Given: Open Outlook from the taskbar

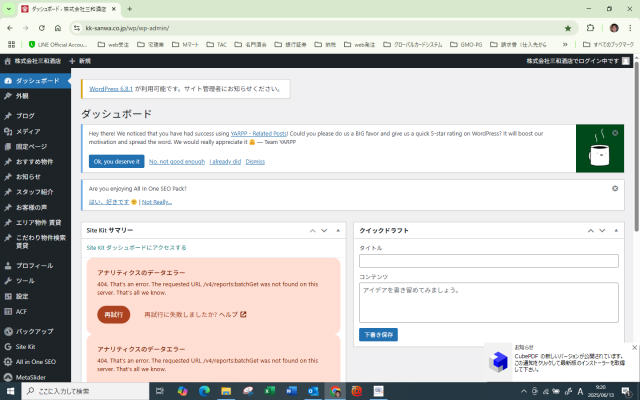Looking at the screenshot, I should [x=313, y=391].
